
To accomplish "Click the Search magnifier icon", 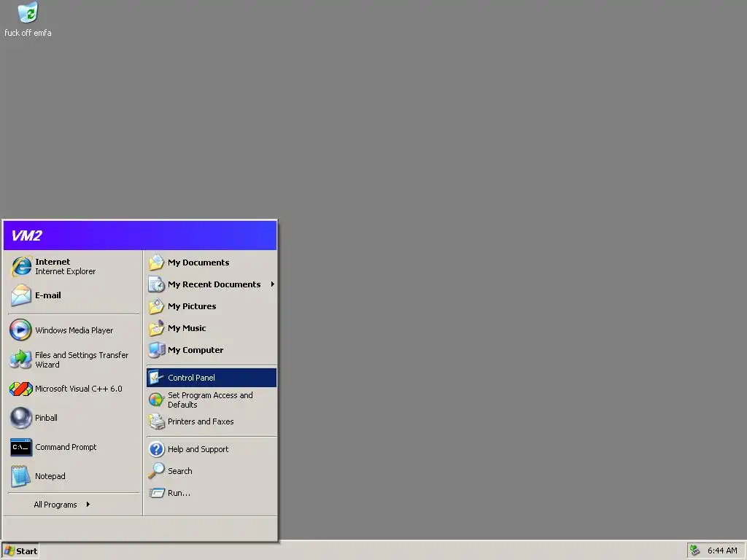I will click(156, 471).
